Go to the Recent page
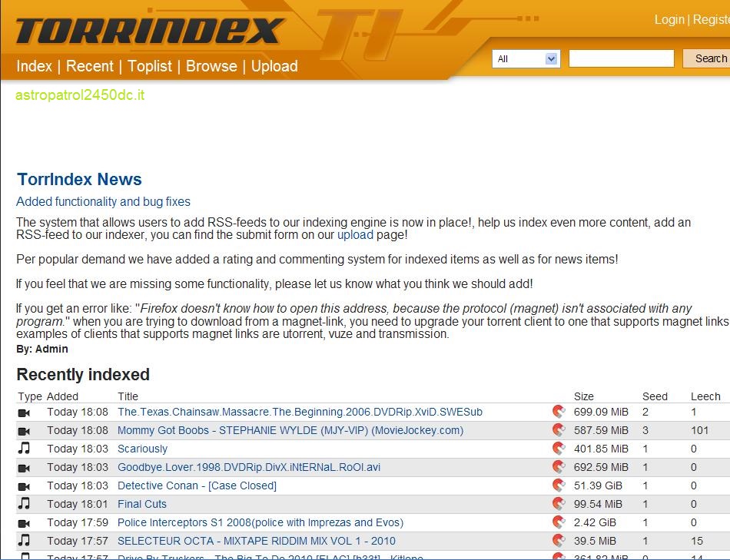The width and height of the screenshot is (730, 560). pyautogui.click(x=89, y=66)
